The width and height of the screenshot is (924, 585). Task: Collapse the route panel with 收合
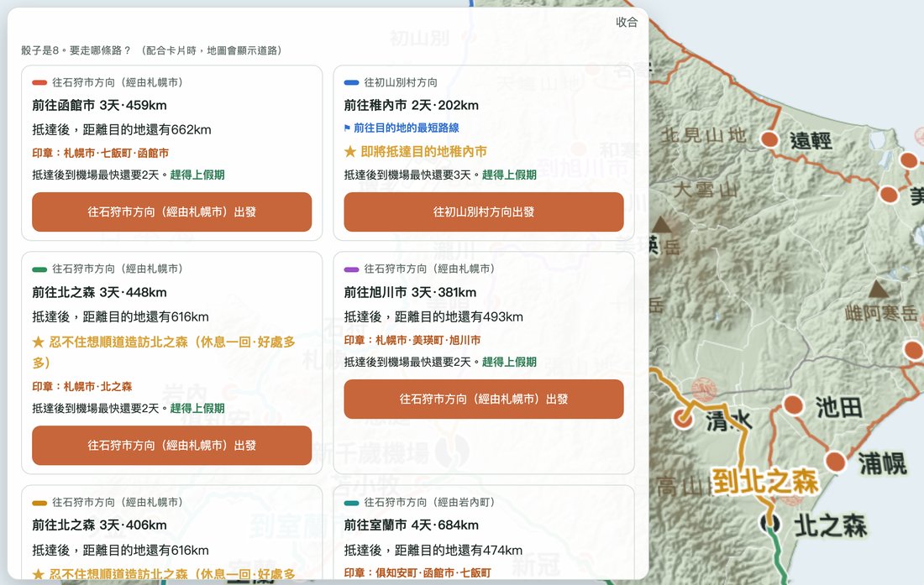click(627, 23)
